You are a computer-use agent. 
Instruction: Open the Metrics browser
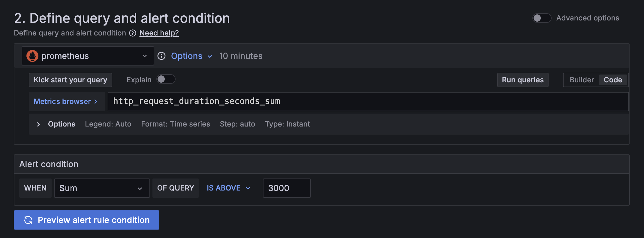click(x=62, y=101)
